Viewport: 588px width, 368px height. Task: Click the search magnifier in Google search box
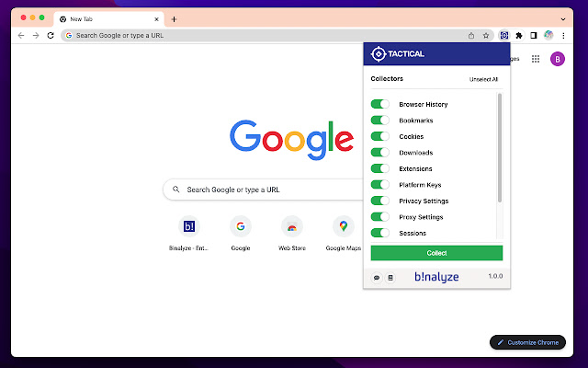pos(175,190)
